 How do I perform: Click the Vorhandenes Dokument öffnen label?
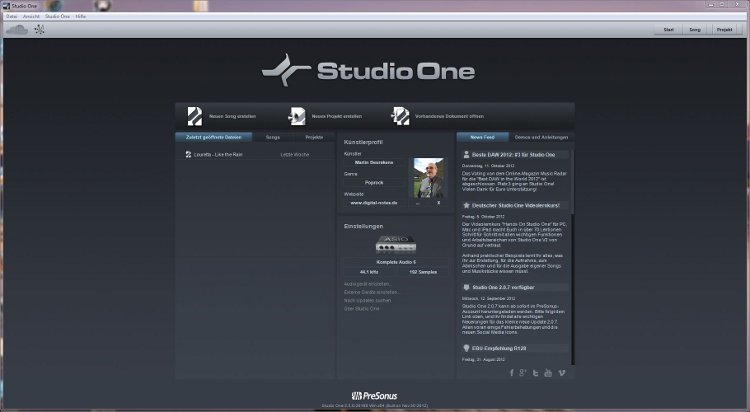(449, 116)
